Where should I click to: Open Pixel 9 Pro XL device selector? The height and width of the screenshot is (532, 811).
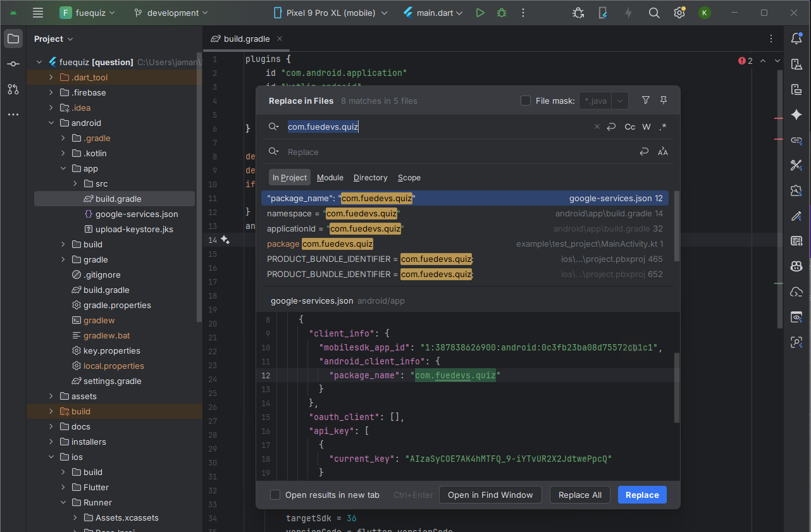click(332, 13)
